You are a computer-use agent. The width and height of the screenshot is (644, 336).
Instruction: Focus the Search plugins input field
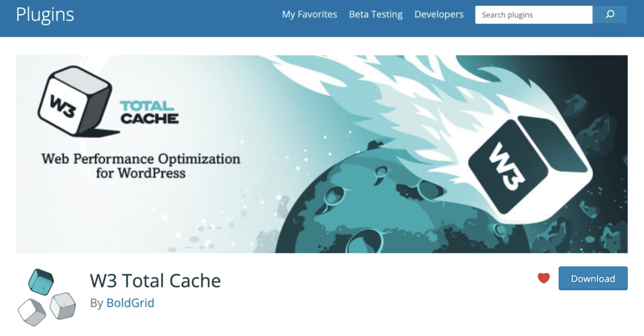coord(533,14)
